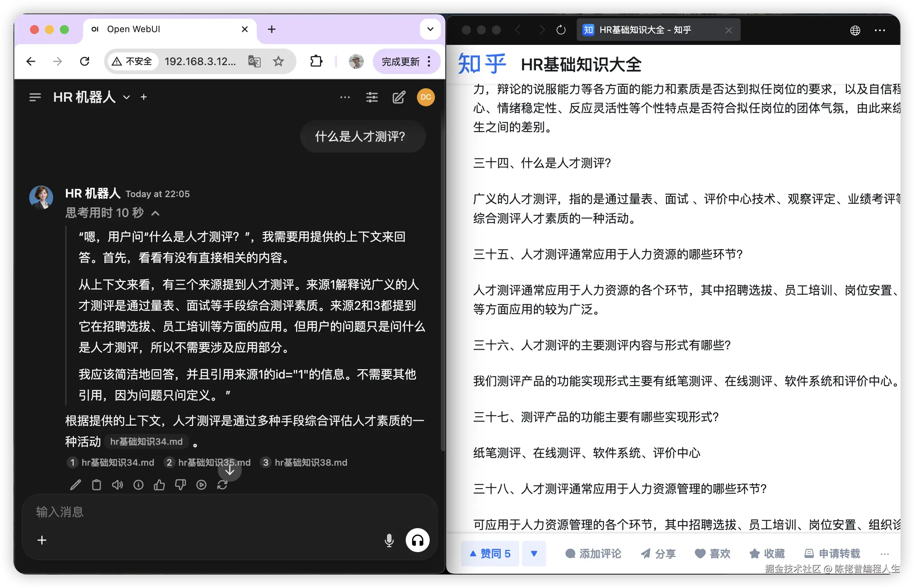The height and width of the screenshot is (588, 914).
Task: Give the response a thumbs up
Action: 159,485
